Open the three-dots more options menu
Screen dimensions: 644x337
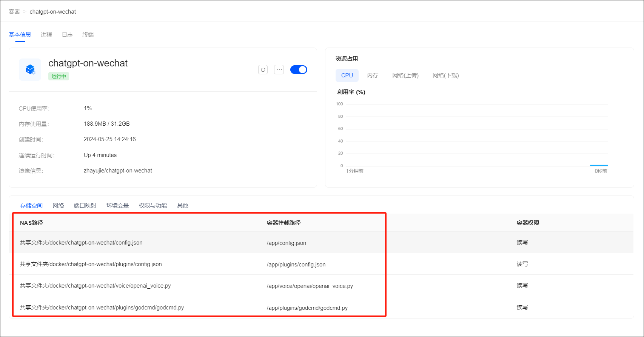[x=279, y=70]
